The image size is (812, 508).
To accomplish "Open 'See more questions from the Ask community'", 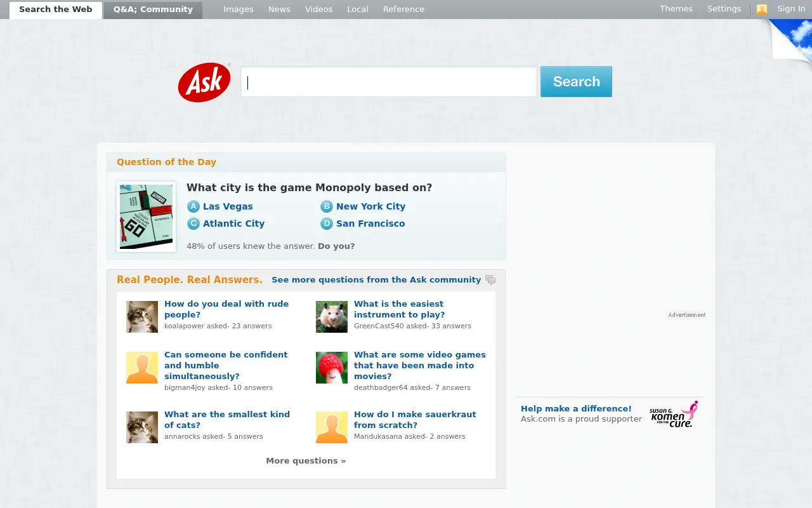I will (376, 280).
